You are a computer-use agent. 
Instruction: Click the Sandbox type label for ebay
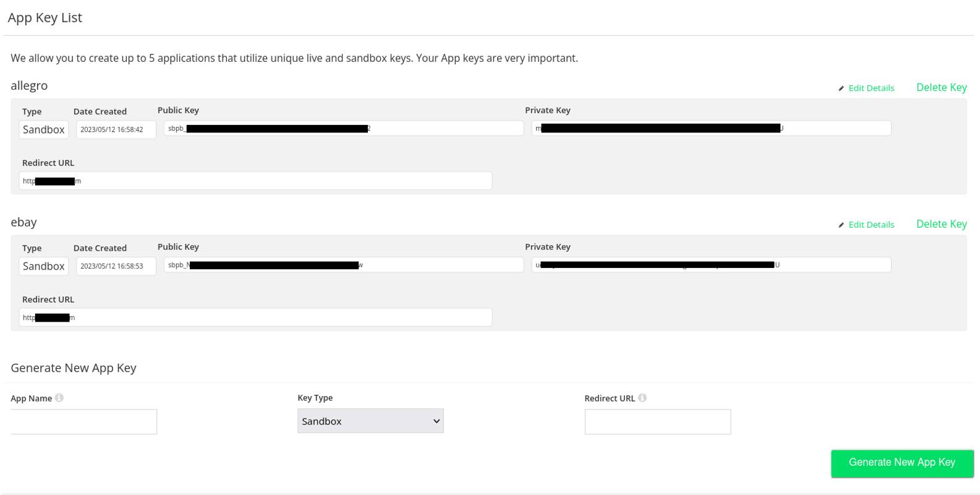pos(43,266)
